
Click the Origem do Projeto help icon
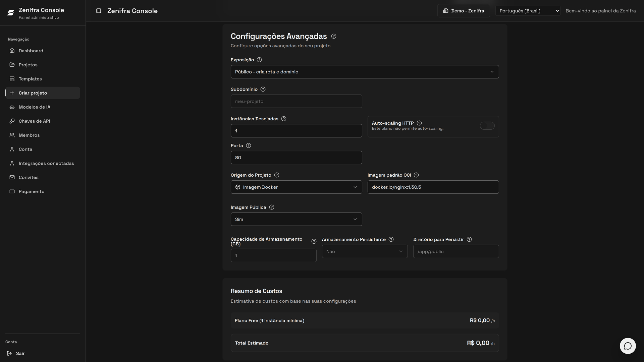click(x=277, y=175)
